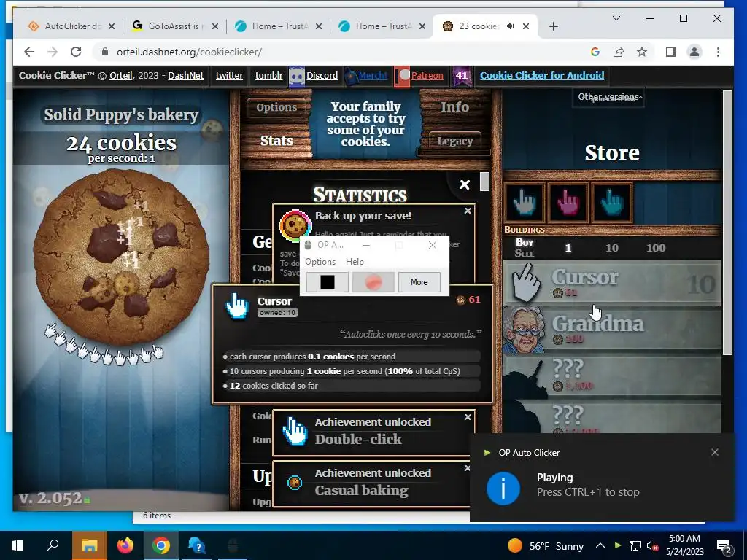Open the Stats panel

(276, 141)
